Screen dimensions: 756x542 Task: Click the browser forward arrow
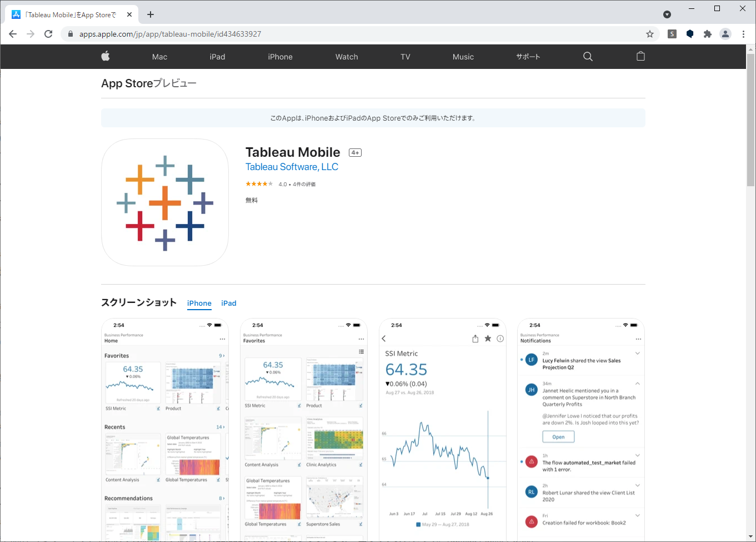(x=31, y=34)
